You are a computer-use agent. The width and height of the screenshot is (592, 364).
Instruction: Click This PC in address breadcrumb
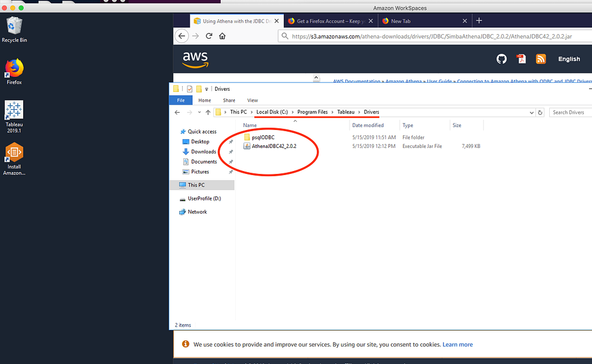[x=238, y=112]
